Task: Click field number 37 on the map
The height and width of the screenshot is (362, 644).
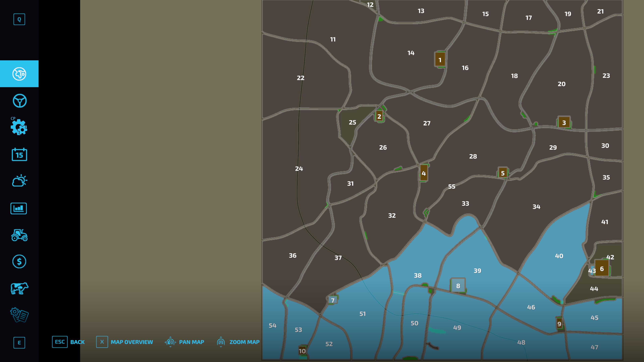Action: [x=338, y=258]
